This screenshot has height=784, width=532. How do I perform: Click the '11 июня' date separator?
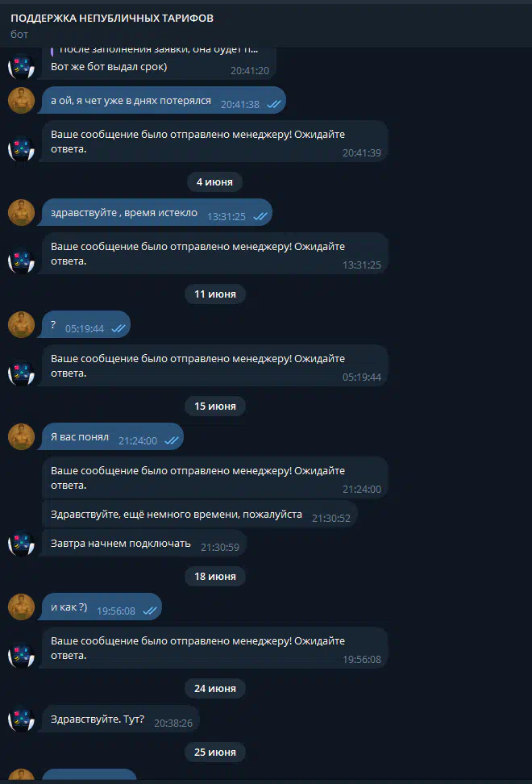point(214,294)
